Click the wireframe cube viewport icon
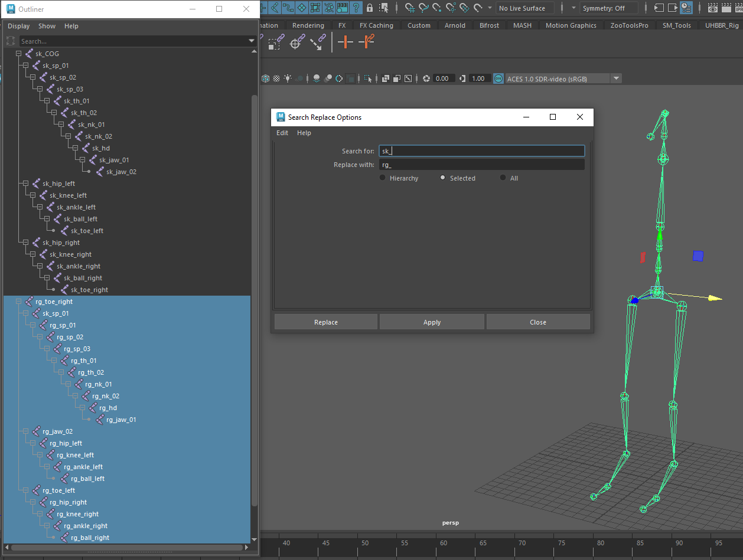Image resolution: width=743 pixels, height=560 pixels. [x=265, y=78]
